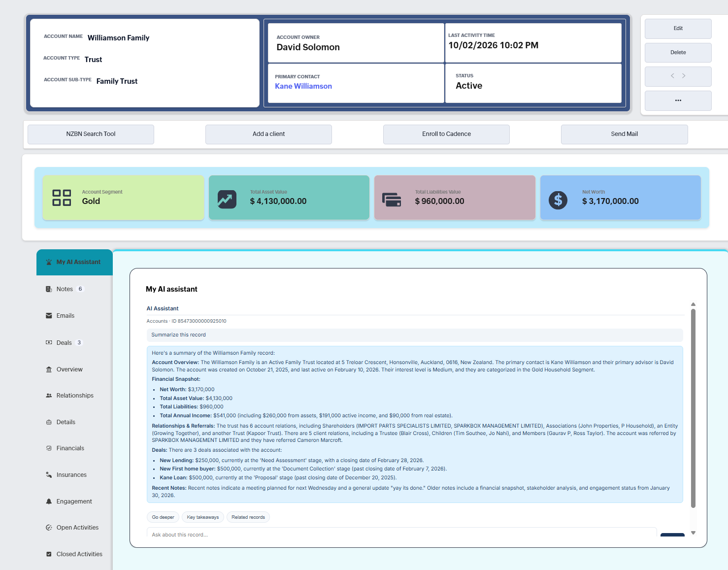The image size is (728, 570).
Task: Click the My AI Assistant crown icon
Action: pos(49,262)
